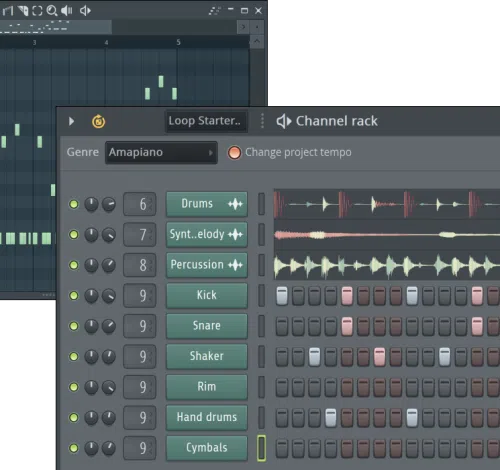The height and width of the screenshot is (470, 500).
Task: Click bar 4 on the piano roll timeline
Action: (x=106, y=42)
